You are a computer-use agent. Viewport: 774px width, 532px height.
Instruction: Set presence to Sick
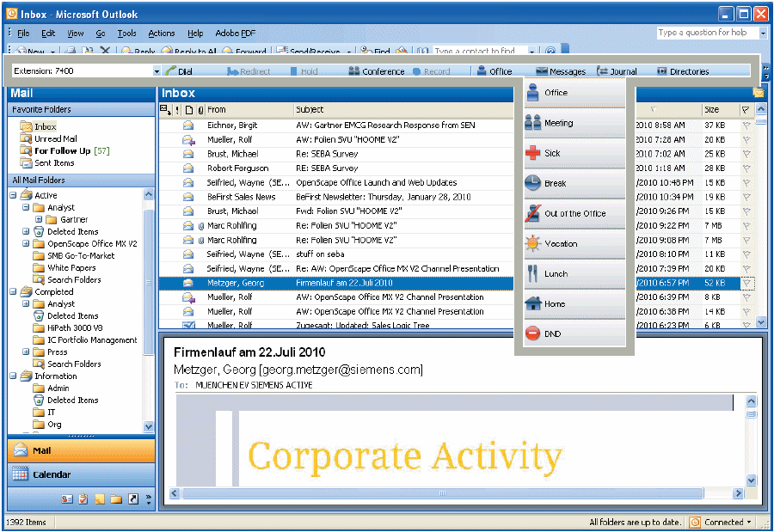(574, 153)
